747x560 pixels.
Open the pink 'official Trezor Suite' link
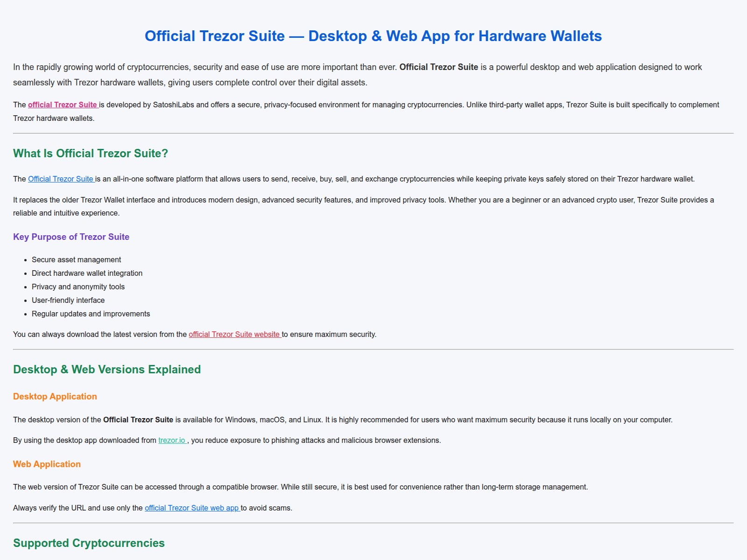click(x=63, y=105)
